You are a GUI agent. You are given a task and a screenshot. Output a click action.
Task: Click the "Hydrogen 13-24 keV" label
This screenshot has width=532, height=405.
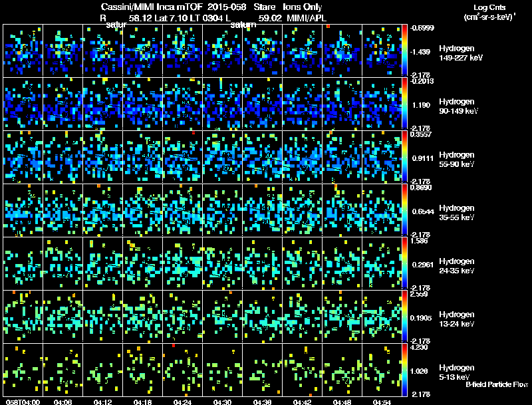coord(456,319)
